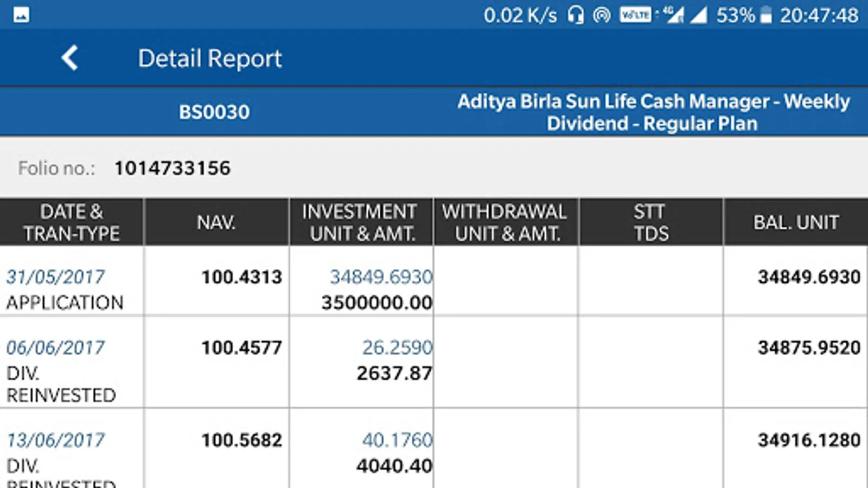Select the Aditya Birla Sun Life scheme name
This screenshot has height=488, width=868.
(x=653, y=112)
